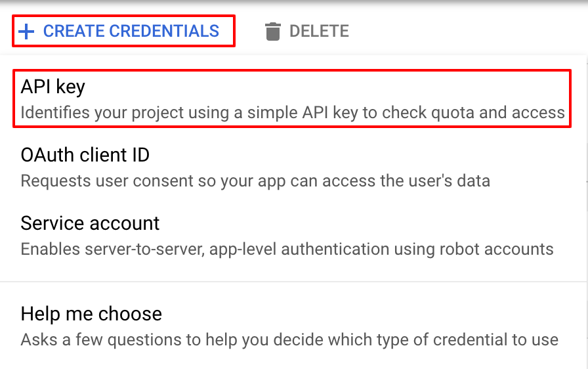This screenshot has height=369, width=588.
Task: Collapse the Create Credentials dropdown via its label
Action: point(131,32)
